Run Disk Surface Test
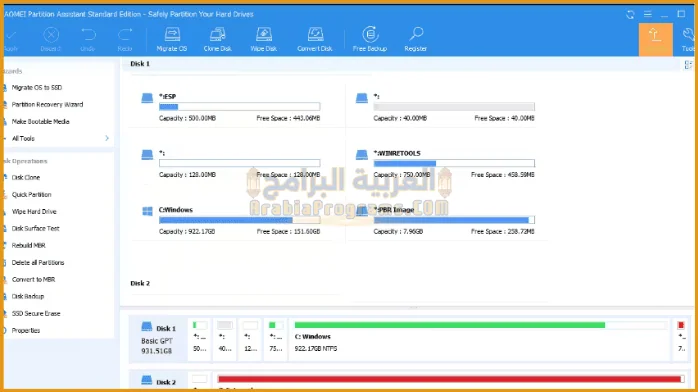Screen dimensions: 698x392 pyautogui.click(x=36, y=228)
